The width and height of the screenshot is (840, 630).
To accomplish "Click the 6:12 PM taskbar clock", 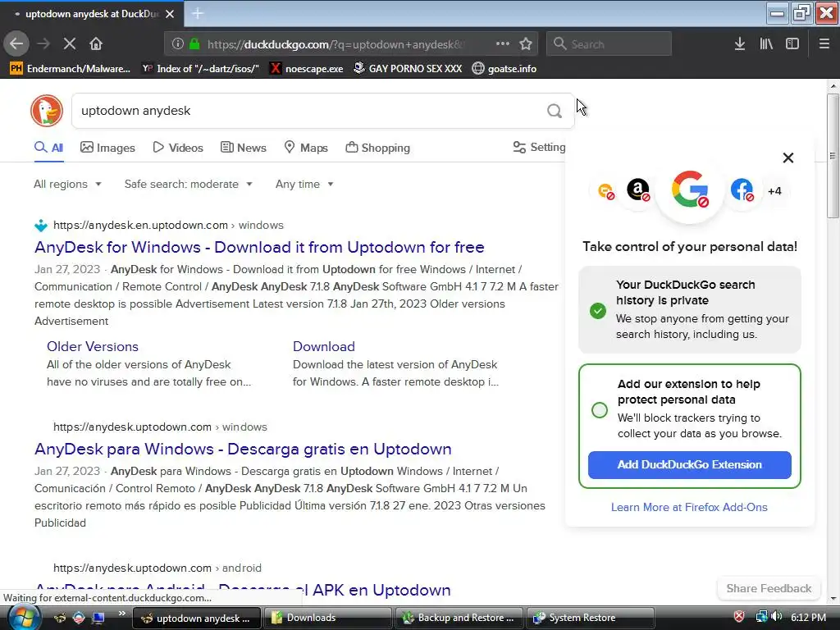I will click(x=808, y=617).
